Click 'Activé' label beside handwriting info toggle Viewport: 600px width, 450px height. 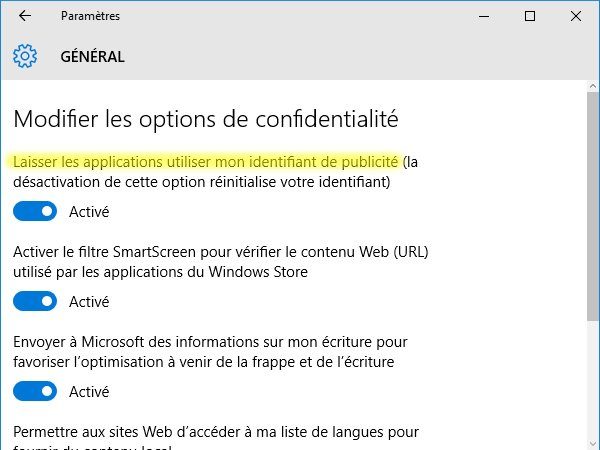(89, 391)
